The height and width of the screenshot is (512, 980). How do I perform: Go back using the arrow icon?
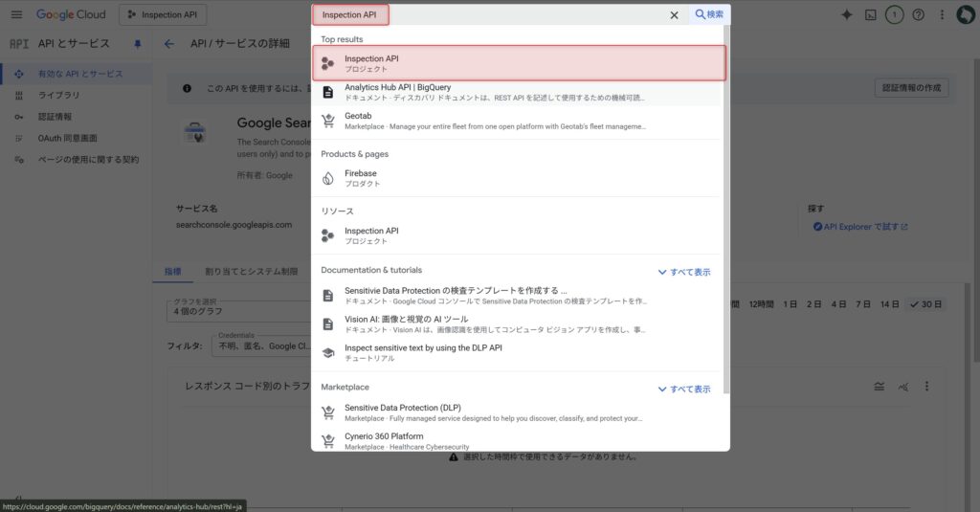coord(169,44)
